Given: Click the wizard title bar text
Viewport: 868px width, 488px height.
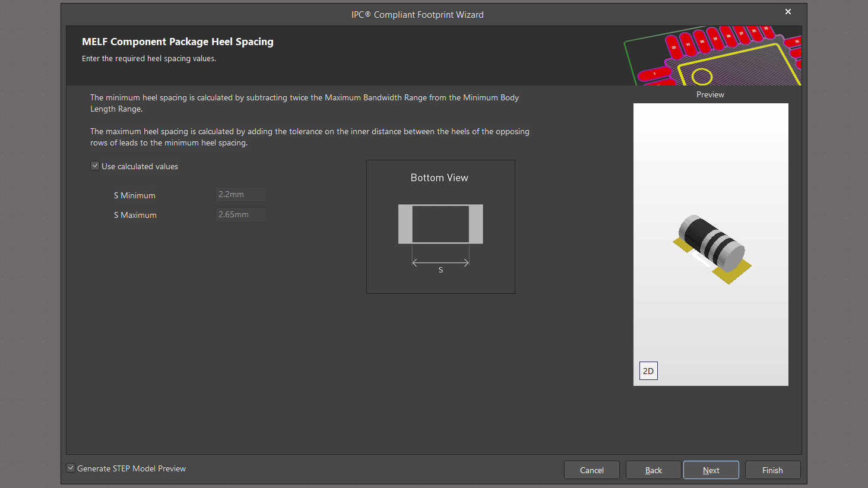Looking at the screenshot, I should tap(417, 15).
